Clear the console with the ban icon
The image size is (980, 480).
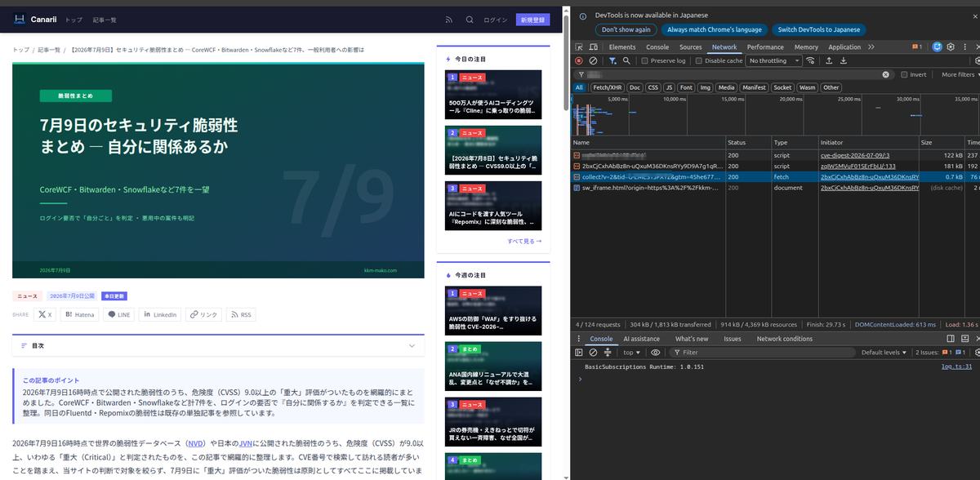(594, 353)
